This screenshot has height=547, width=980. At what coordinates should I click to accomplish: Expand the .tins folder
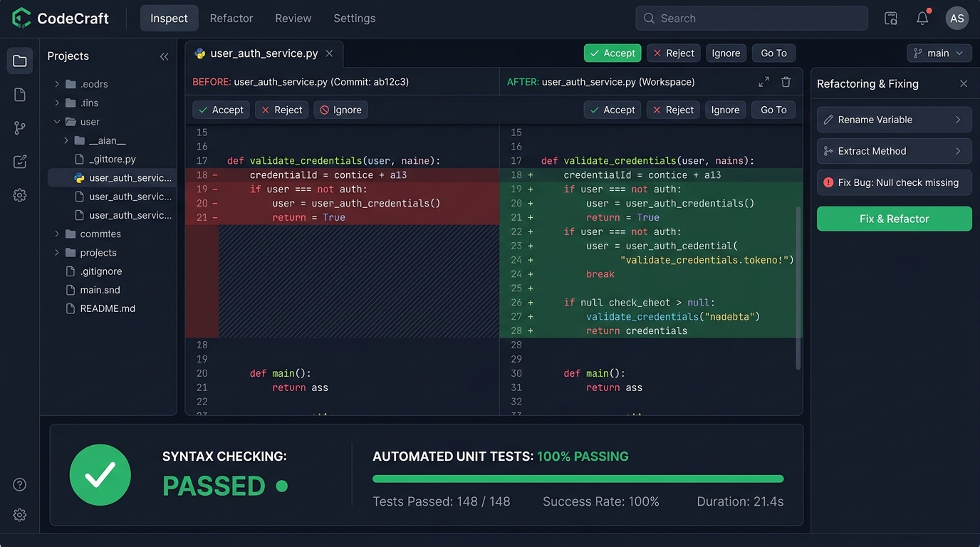pyautogui.click(x=57, y=103)
